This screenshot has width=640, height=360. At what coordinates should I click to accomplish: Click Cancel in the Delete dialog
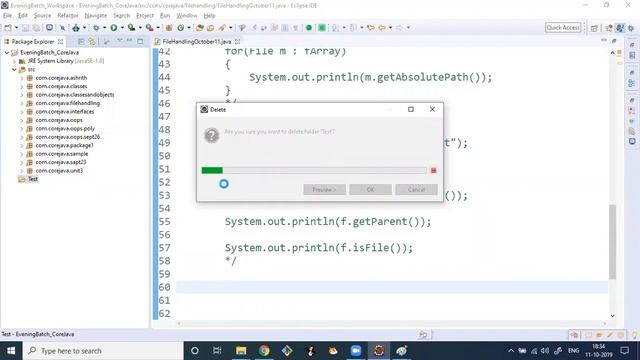416,189
